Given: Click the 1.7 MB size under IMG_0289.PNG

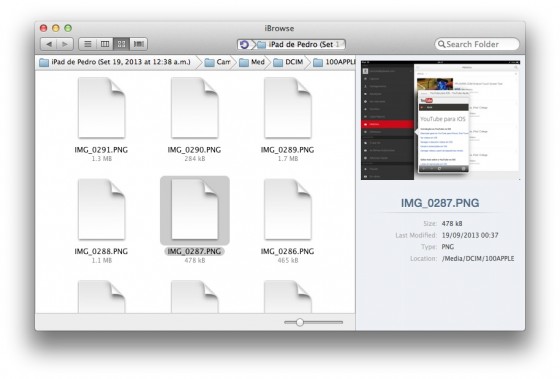Looking at the screenshot, I should coord(288,159).
